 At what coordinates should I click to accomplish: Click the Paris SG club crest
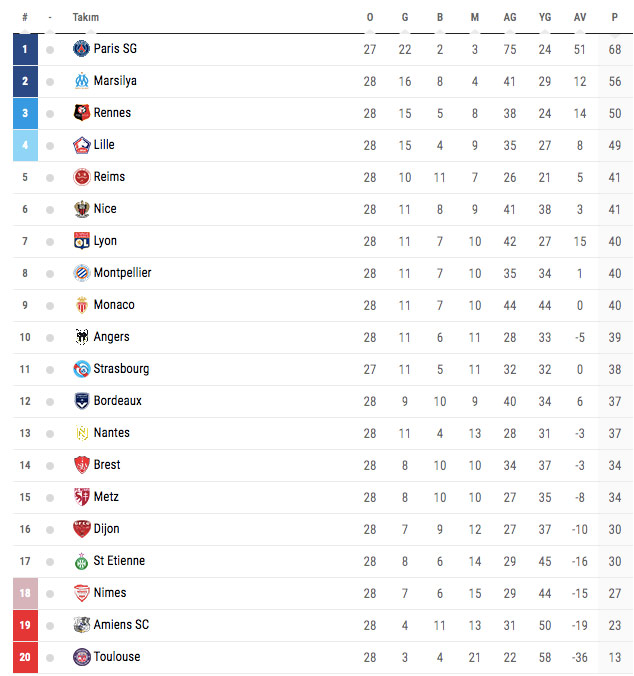82,49
